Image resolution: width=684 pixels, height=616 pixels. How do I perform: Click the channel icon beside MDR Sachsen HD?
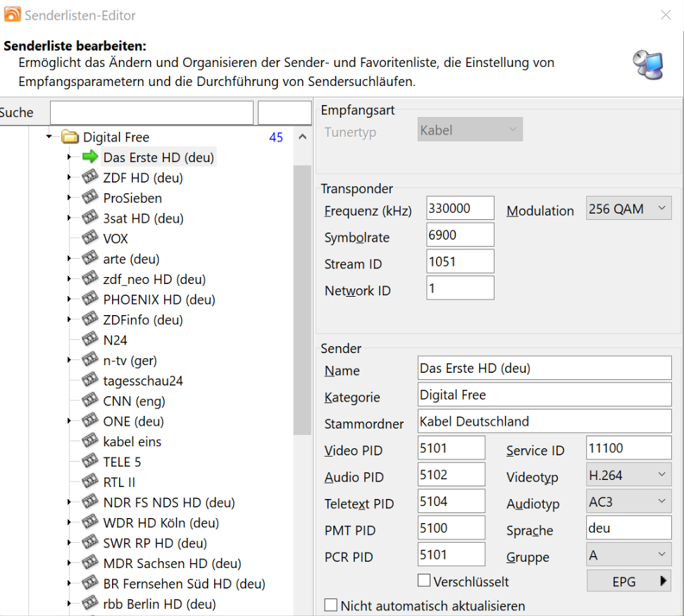point(90,562)
